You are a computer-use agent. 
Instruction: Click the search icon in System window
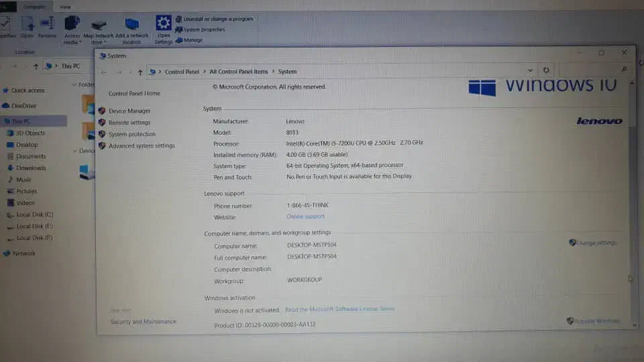pyautogui.click(x=625, y=69)
